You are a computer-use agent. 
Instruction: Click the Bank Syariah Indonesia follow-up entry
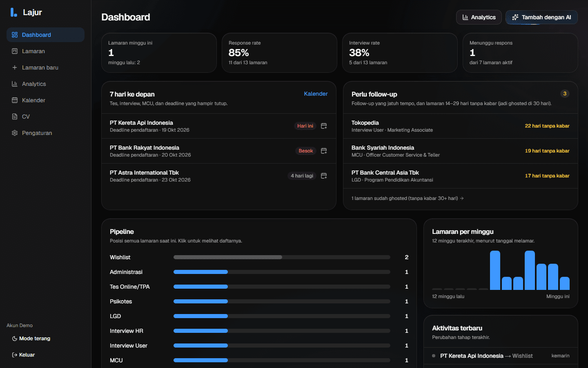460,151
